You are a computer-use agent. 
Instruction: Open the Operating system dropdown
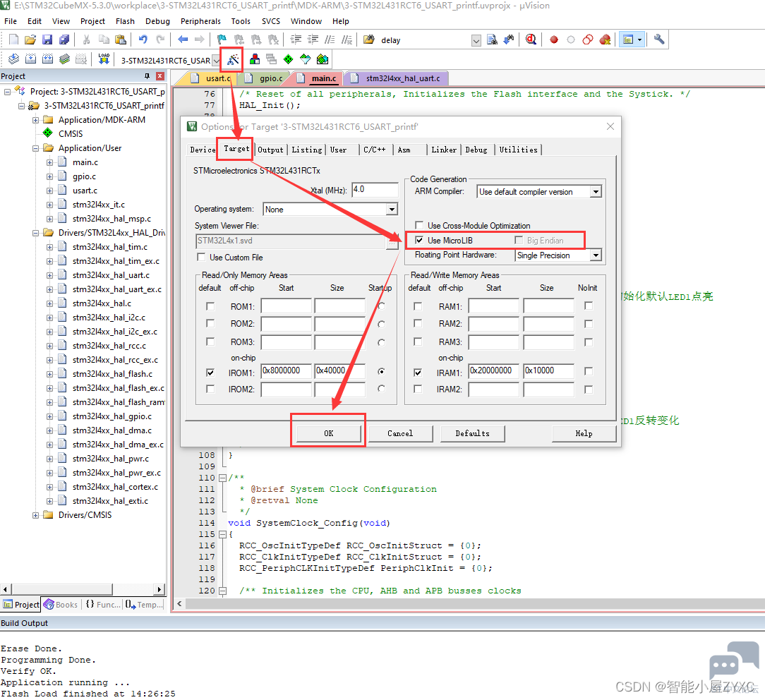tap(392, 210)
